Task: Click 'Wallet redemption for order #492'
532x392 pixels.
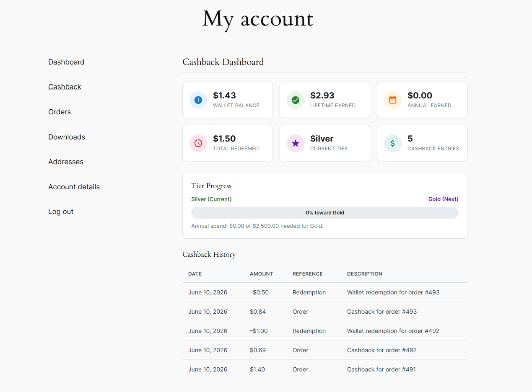Action: [x=393, y=331]
